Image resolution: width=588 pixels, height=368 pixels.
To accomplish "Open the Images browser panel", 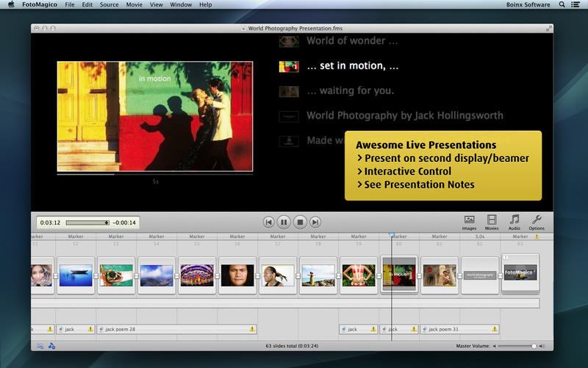I will [x=469, y=222].
